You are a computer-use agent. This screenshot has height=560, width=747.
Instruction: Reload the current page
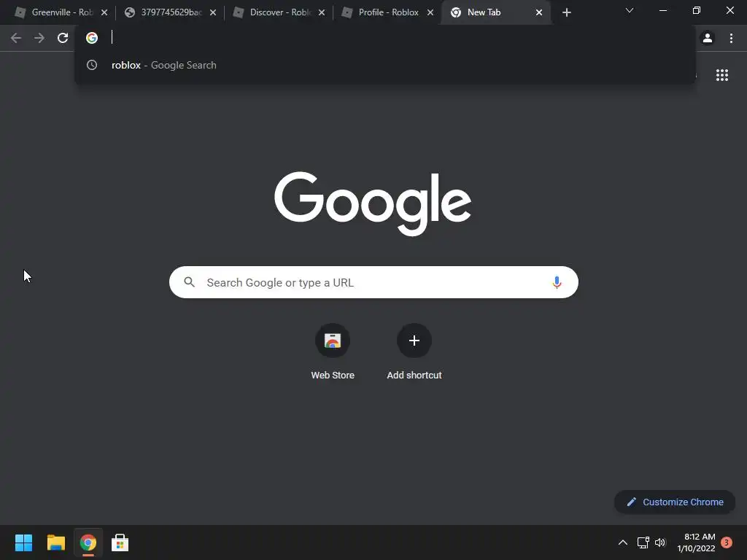63,38
